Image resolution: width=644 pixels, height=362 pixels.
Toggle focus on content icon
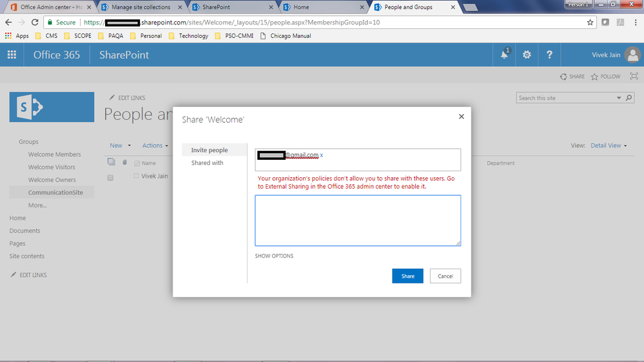634,77
